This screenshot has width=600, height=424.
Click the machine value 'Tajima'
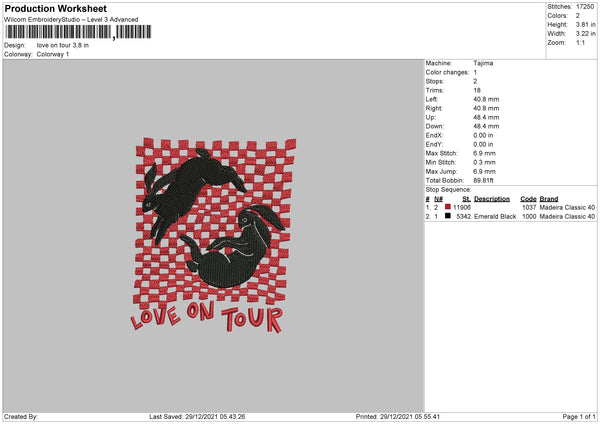(x=483, y=63)
